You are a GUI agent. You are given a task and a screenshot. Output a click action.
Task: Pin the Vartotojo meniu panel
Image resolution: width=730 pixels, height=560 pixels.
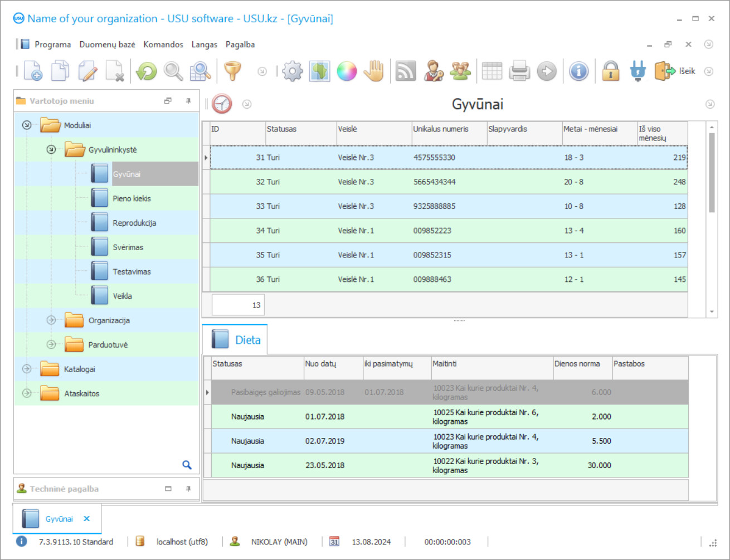click(x=188, y=101)
